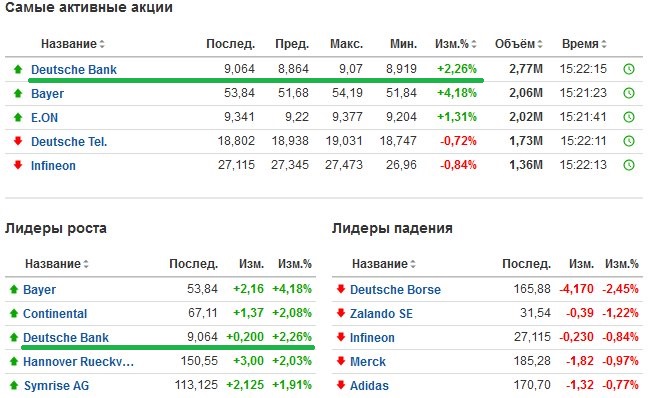The height and width of the screenshot is (398, 648).
Task: Sort Лидеры роста table by Название
Action: point(57,264)
